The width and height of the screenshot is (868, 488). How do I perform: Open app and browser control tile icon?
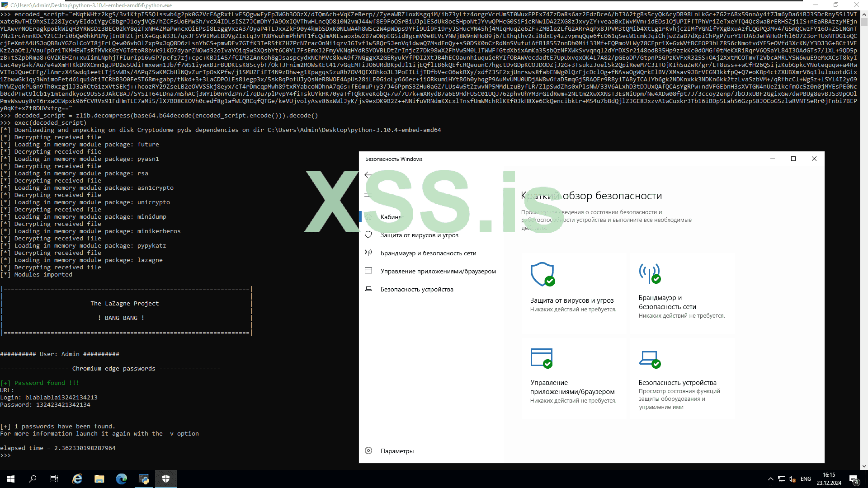click(x=542, y=358)
